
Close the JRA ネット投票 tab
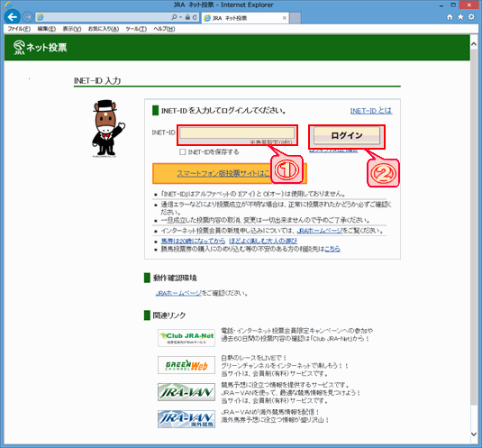[x=285, y=18]
